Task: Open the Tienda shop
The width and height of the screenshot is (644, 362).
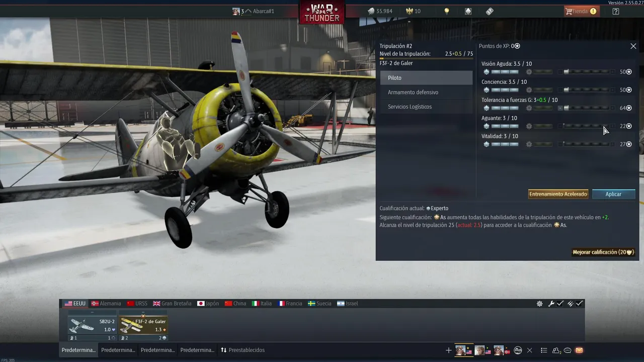Action: tap(581, 11)
